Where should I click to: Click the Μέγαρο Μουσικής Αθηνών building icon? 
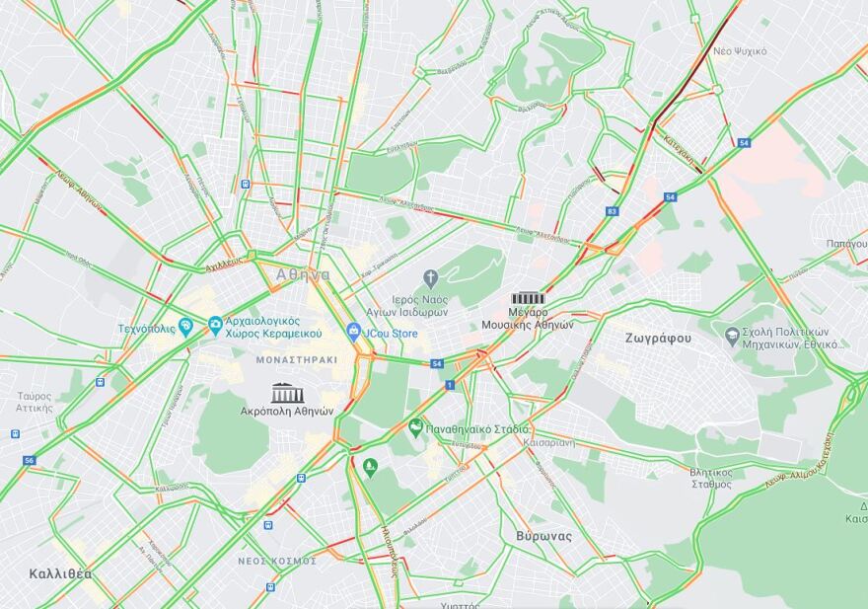click(528, 299)
